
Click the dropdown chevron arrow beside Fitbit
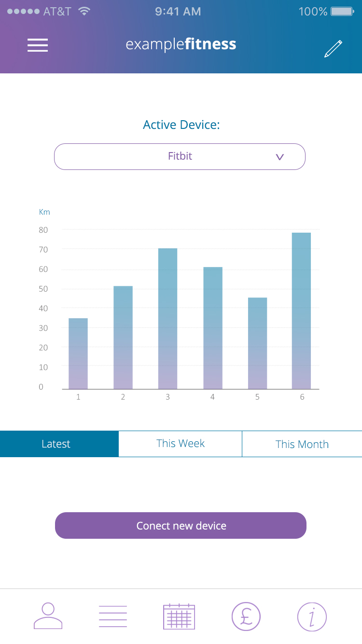(x=279, y=157)
